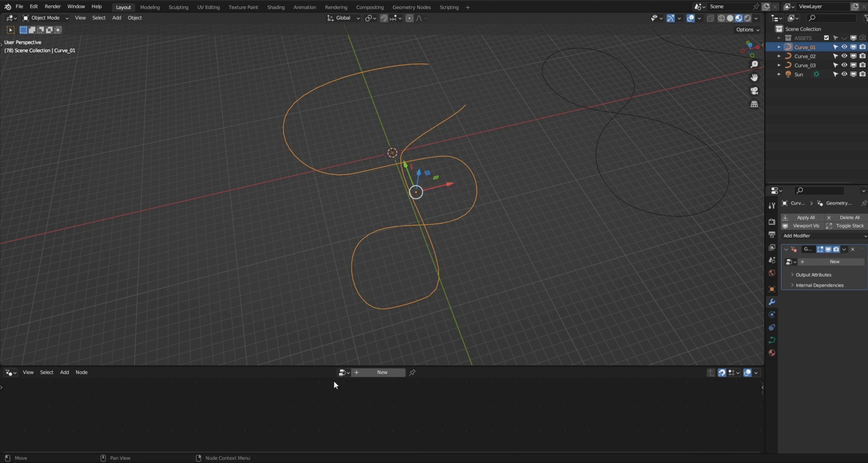Open the File menu
This screenshot has width=868, height=463.
pyautogui.click(x=19, y=7)
